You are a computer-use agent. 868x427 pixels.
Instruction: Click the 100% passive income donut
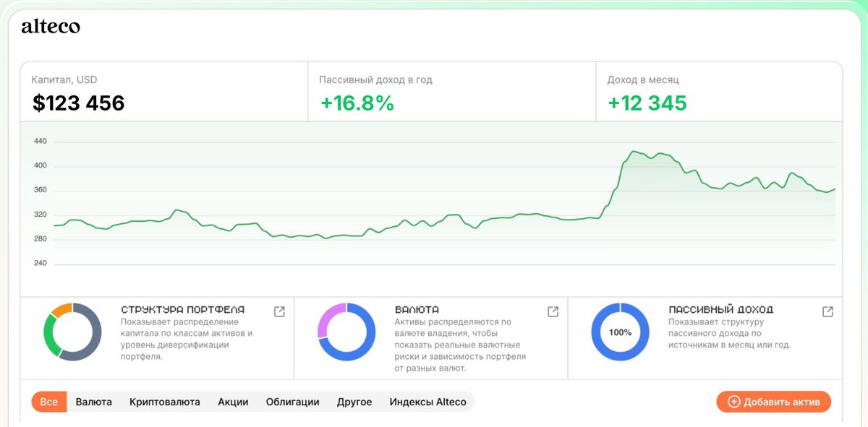tap(621, 332)
